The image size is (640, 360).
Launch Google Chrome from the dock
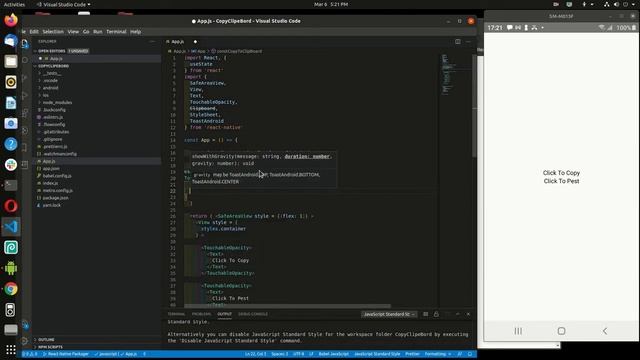click(11, 289)
